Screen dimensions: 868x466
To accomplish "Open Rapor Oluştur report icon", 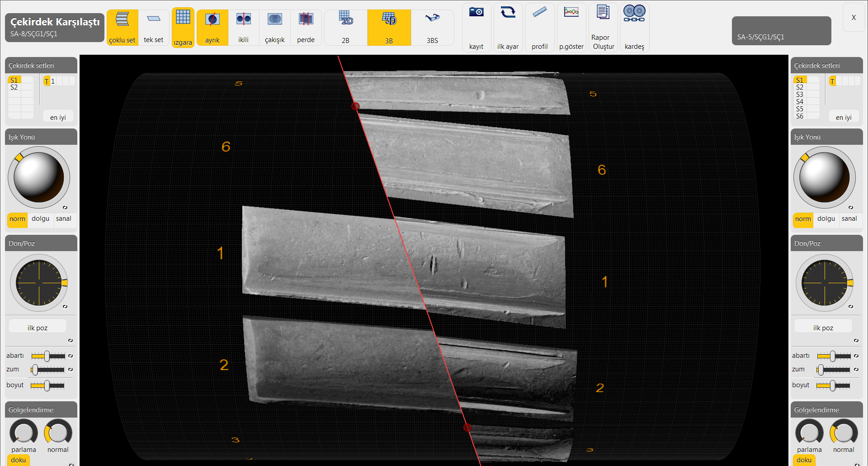I will [603, 13].
